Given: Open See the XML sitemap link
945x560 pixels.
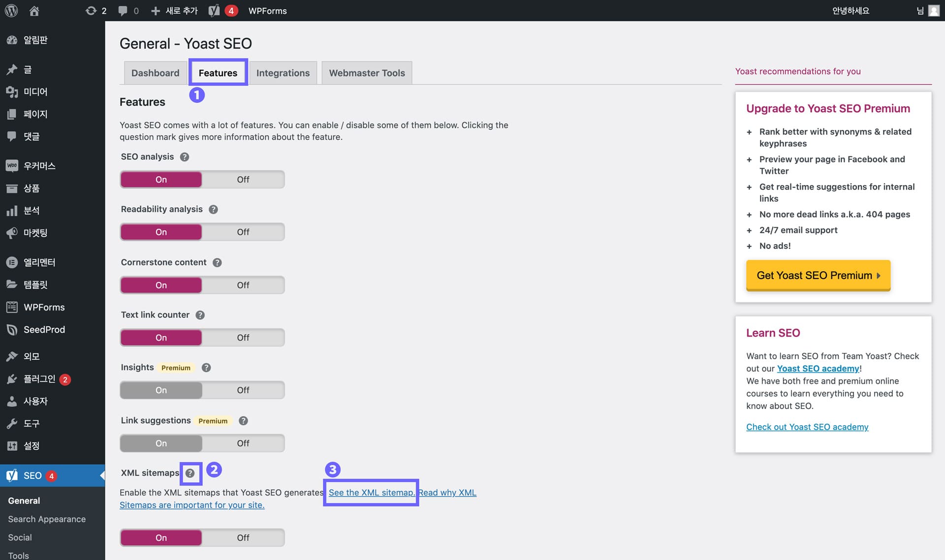Looking at the screenshot, I should [371, 493].
